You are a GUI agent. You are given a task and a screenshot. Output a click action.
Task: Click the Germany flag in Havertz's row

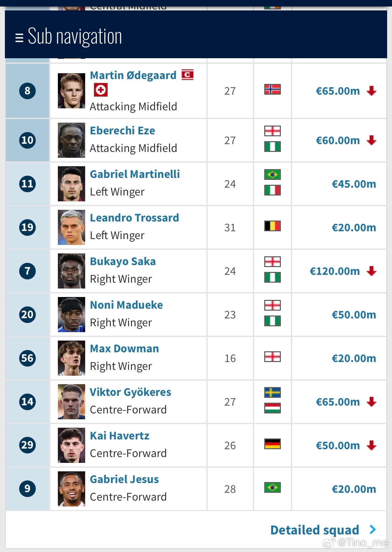click(x=272, y=444)
